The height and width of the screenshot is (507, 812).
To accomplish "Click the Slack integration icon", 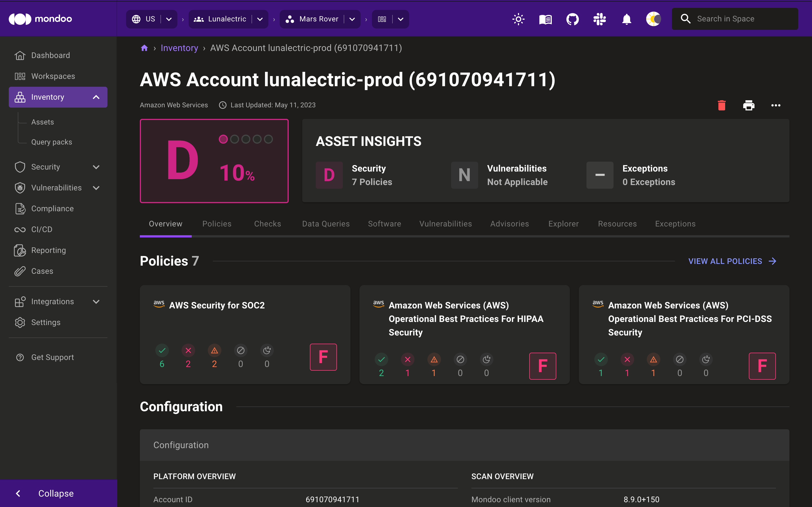I will tap(600, 19).
